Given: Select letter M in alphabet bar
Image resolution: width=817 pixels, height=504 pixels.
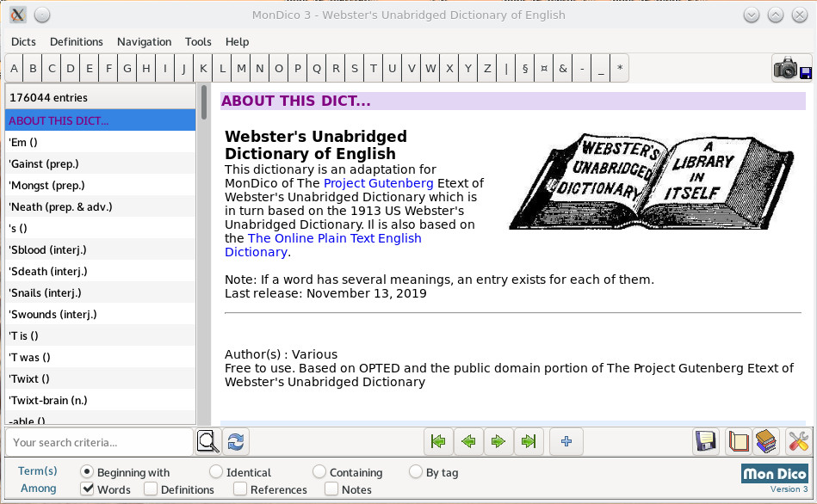Looking at the screenshot, I should coord(241,68).
